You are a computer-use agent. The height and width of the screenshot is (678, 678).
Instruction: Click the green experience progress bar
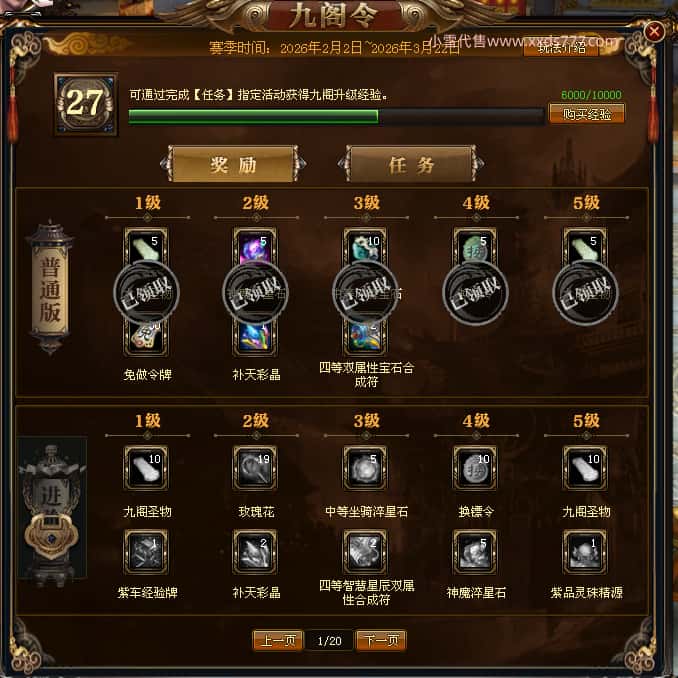pyautogui.click(x=336, y=117)
